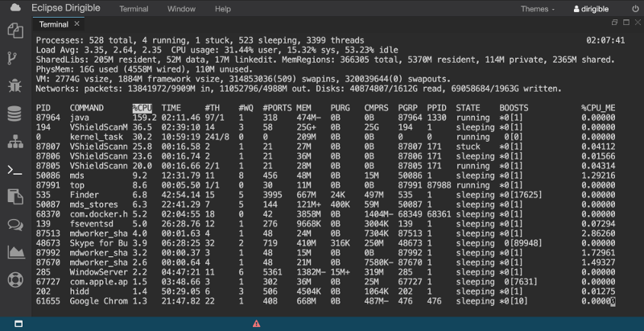Click the PhysMem summary line
The height and width of the screenshot is (331, 644).
[144, 69]
